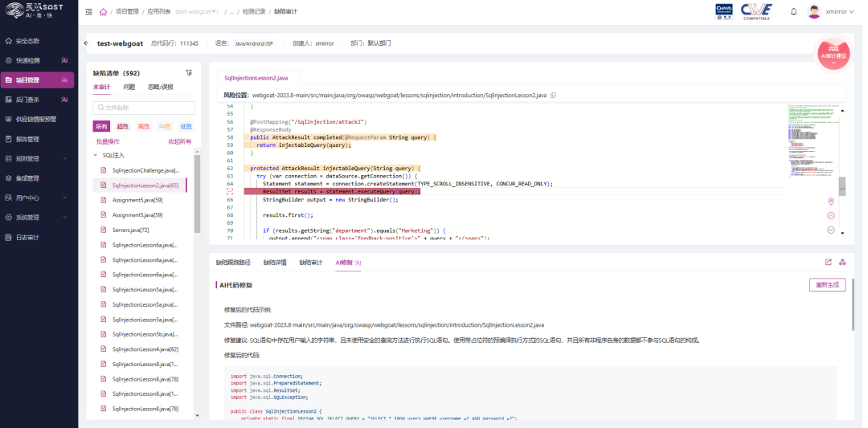The height and width of the screenshot is (428, 868).
Task: Click the 重新生成 button
Action: click(827, 285)
